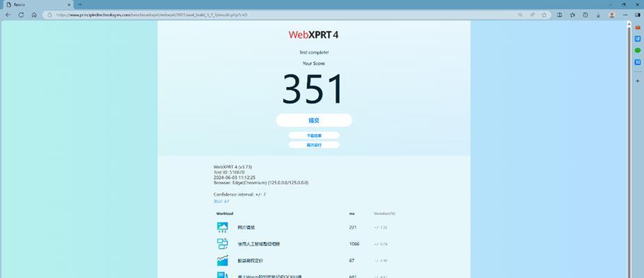Open the zoom magnifier in address bar
Screen dimensions: 644x278
520,15
